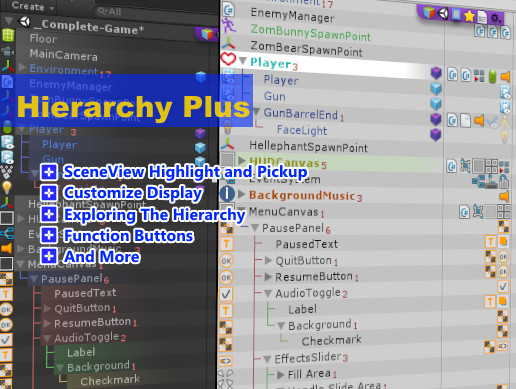Open the Create dropdown in dark hierarchy
The width and height of the screenshot is (516, 389).
(x=32, y=6)
